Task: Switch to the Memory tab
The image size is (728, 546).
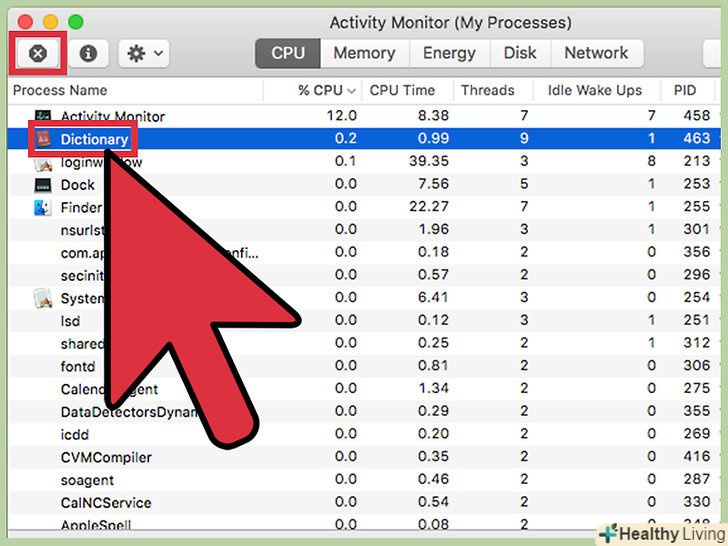Action: tap(364, 53)
